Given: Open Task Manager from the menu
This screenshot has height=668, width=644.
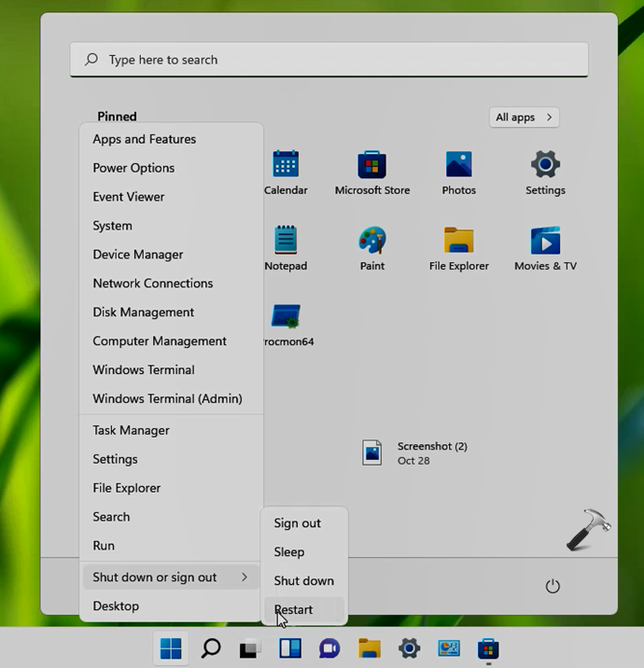Looking at the screenshot, I should [x=131, y=430].
